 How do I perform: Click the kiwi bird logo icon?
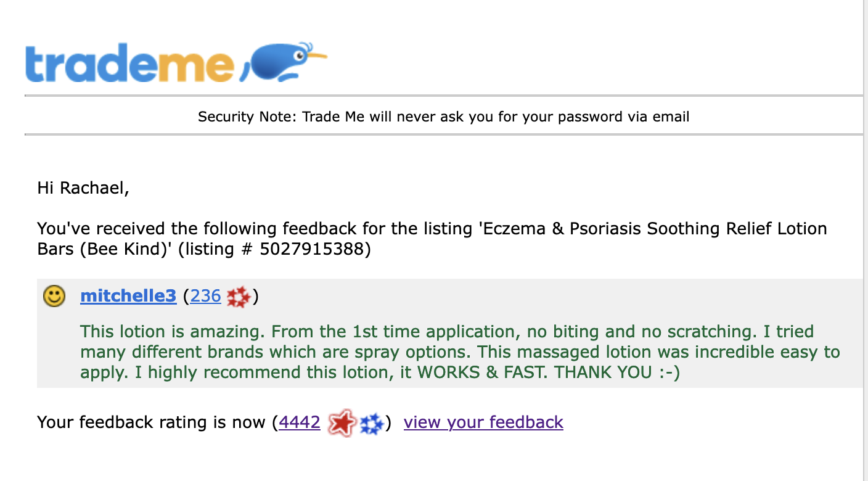(284, 62)
